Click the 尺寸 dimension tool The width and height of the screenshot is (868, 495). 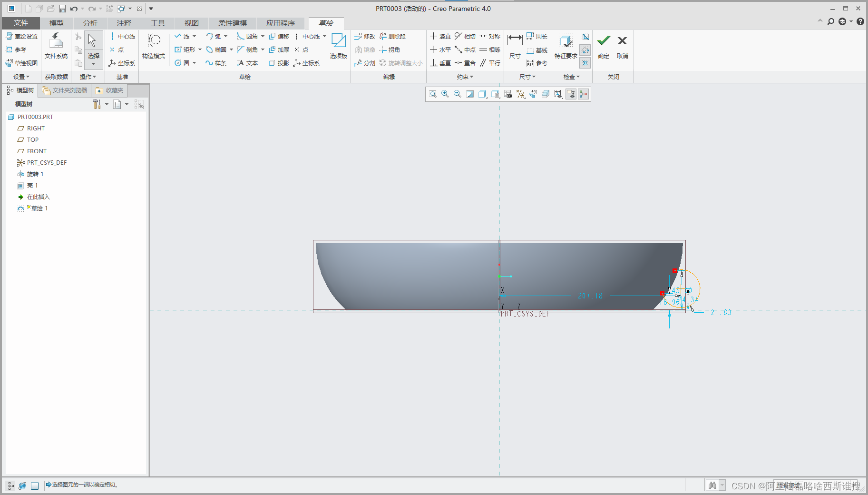click(x=515, y=46)
